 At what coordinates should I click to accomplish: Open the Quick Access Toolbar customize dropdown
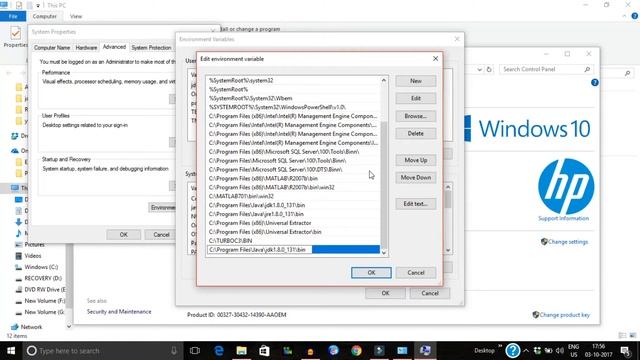click(38, 5)
